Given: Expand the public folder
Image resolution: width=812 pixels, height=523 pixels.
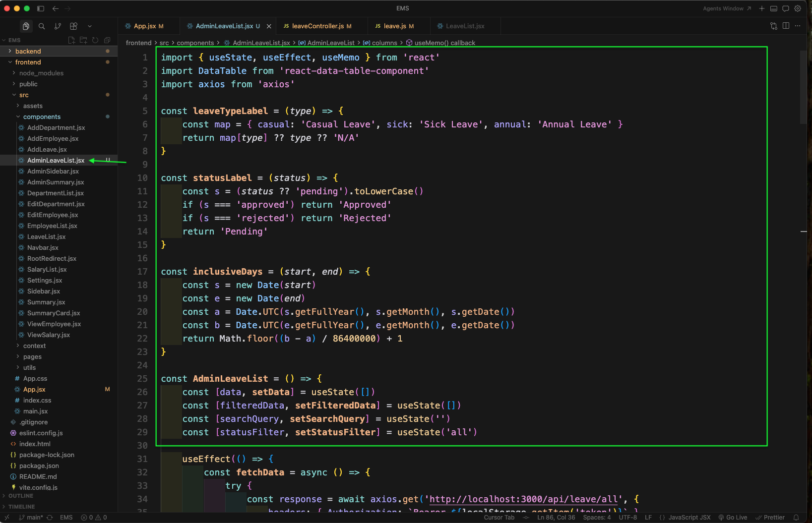Looking at the screenshot, I should click(59, 84).
